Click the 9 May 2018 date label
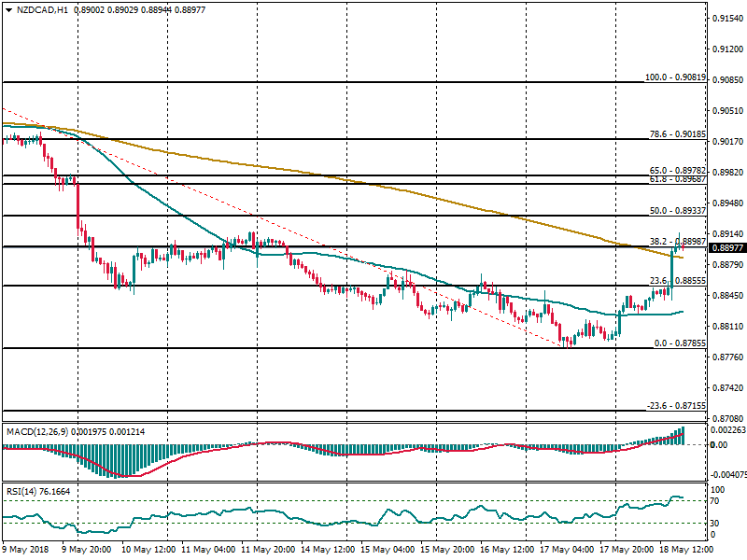Image resolution: width=747 pixels, height=560 pixels. pyautogui.click(x=25, y=551)
